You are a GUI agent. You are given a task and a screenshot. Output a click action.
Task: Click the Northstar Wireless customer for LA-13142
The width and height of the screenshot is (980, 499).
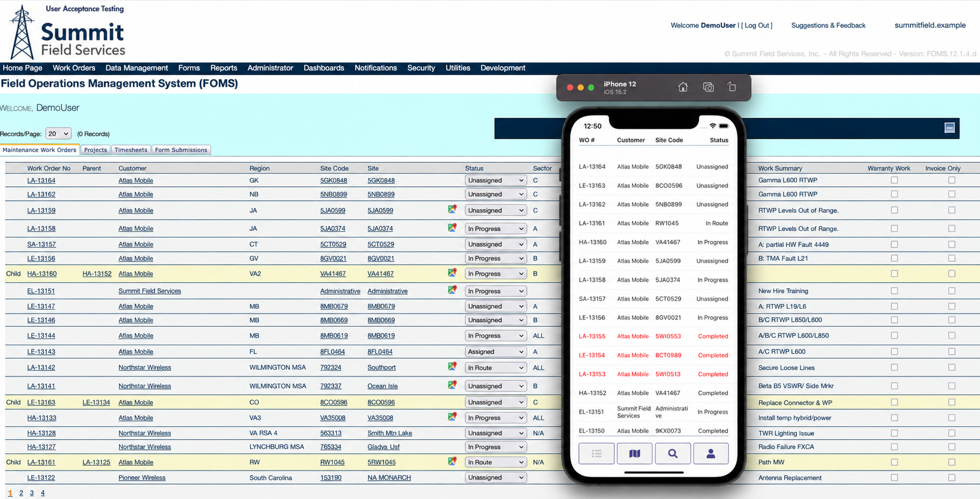tap(144, 368)
